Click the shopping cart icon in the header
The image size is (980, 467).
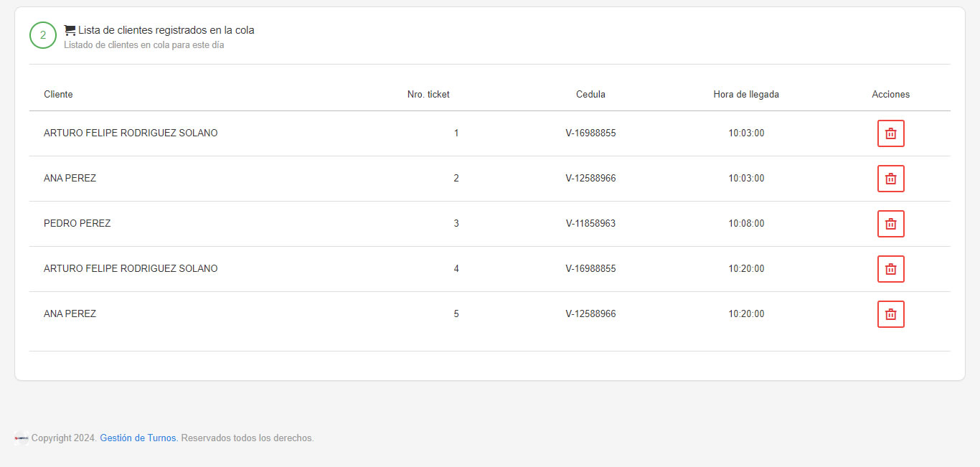70,30
